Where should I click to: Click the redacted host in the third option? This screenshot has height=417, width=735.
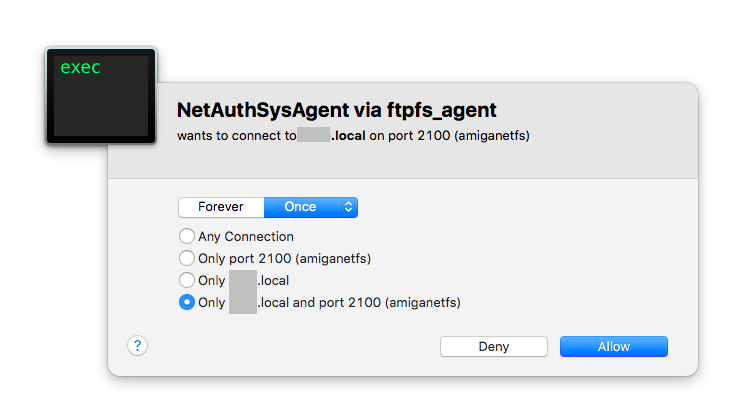(x=243, y=281)
